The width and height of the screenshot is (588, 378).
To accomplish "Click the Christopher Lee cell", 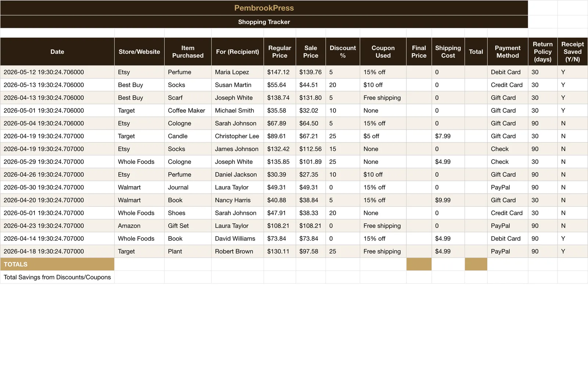I will [237, 136].
